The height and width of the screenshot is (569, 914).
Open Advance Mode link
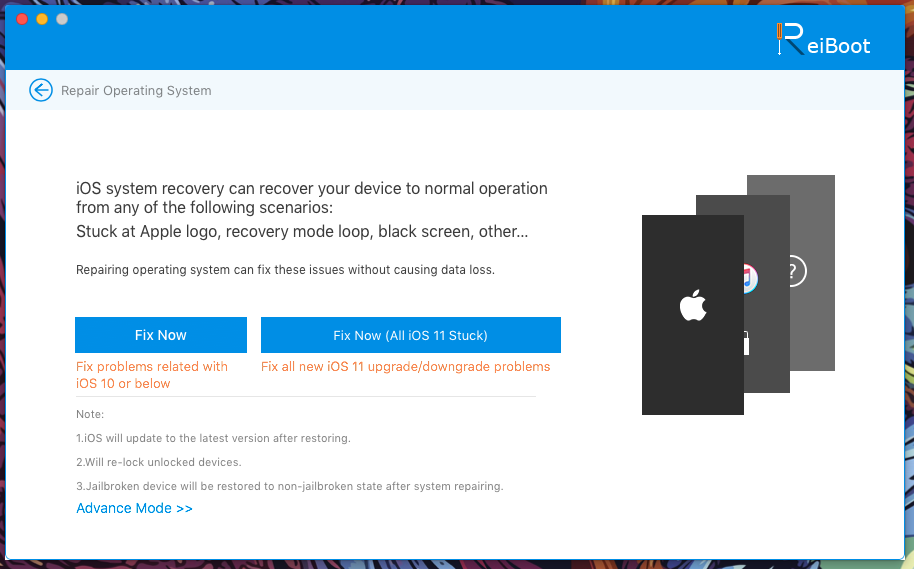click(x=134, y=508)
